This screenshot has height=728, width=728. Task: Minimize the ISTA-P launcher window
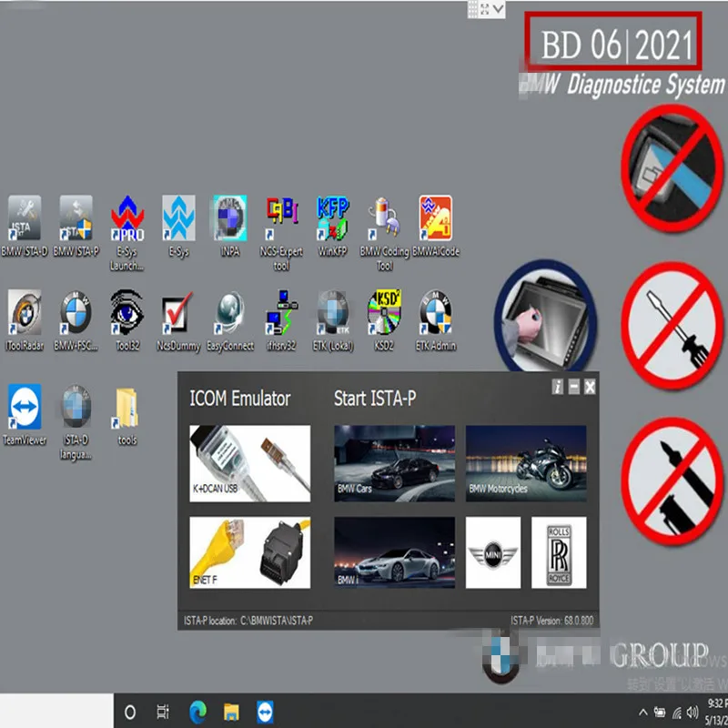[x=574, y=387]
